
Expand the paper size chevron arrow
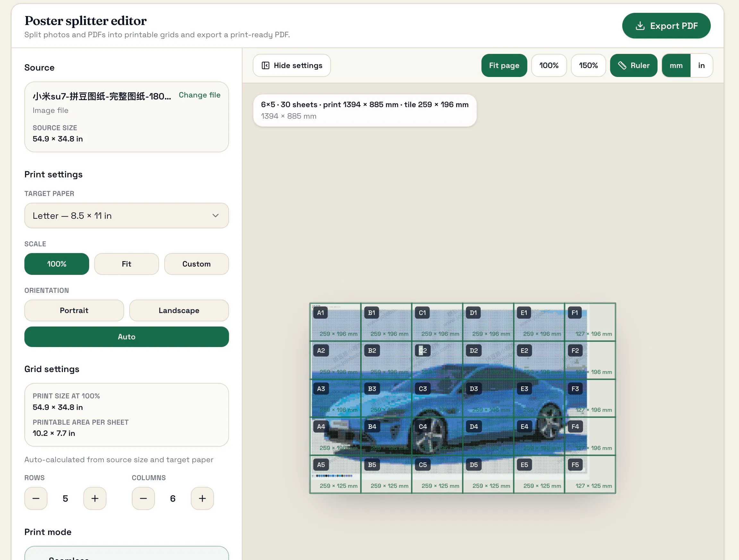tap(216, 216)
